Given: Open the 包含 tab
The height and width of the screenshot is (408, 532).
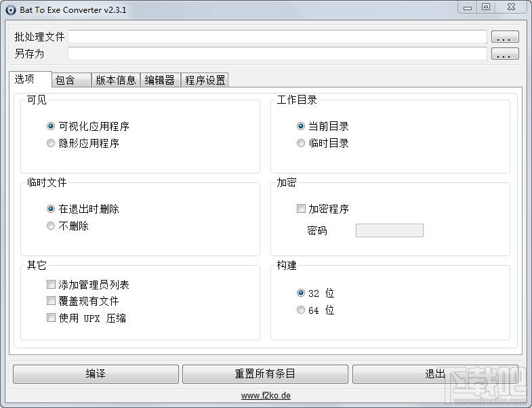Looking at the screenshot, I should (71, 80).
